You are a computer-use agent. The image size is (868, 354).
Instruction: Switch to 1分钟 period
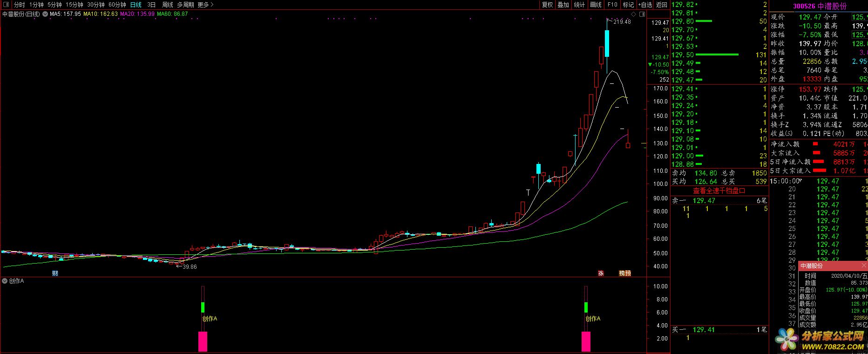click(36, 5)
